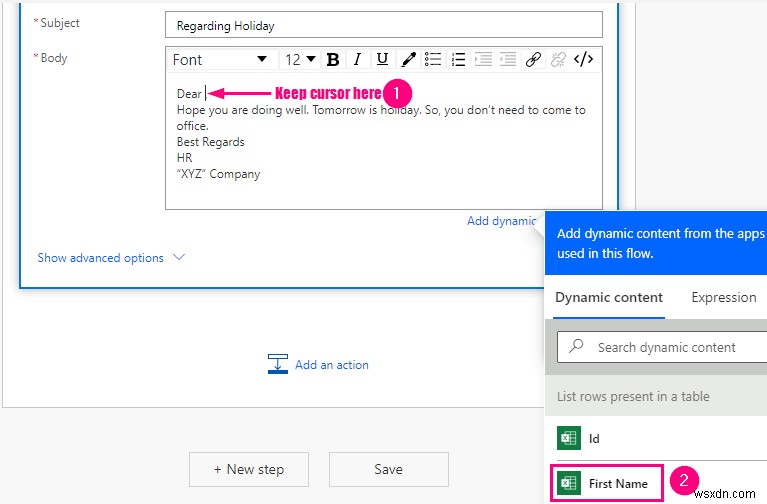This screenshot has height=504, width=767.
Task: Switch to HTML code view
Action: tap(584, 60)
